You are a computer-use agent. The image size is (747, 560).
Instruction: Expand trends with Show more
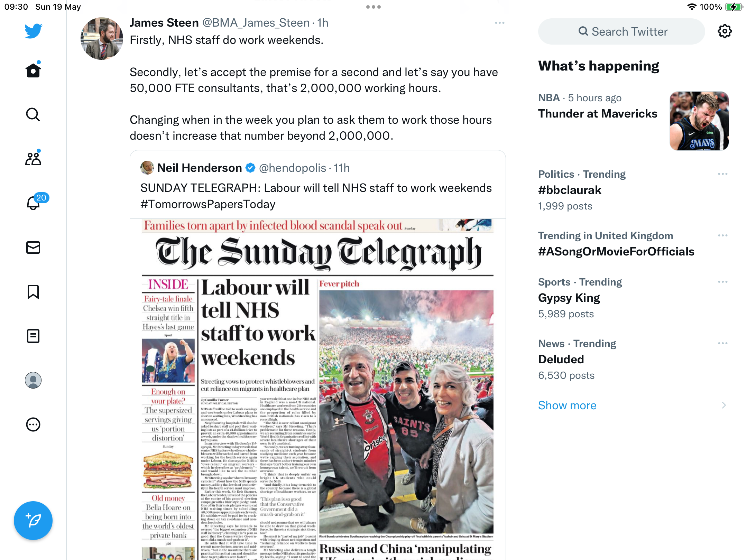click(x=567, y=405)
